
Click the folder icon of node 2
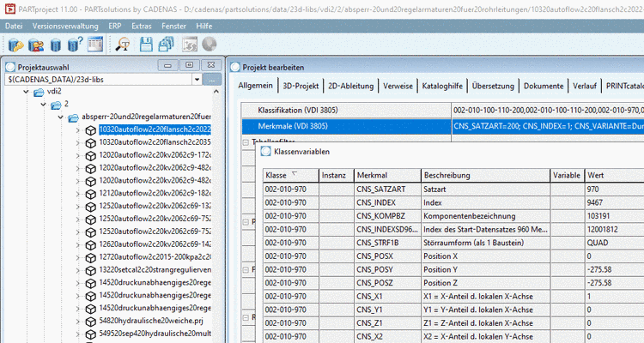click(x=57, y=105)
